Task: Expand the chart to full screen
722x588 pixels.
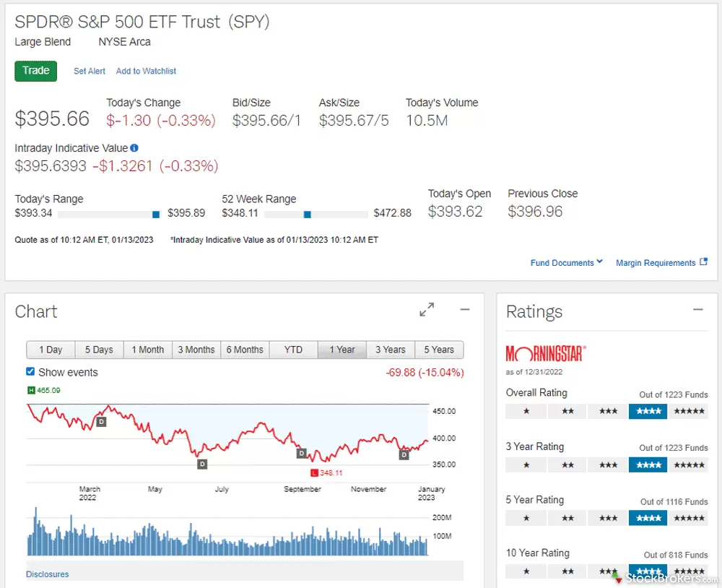Action: tap(427, 310)
